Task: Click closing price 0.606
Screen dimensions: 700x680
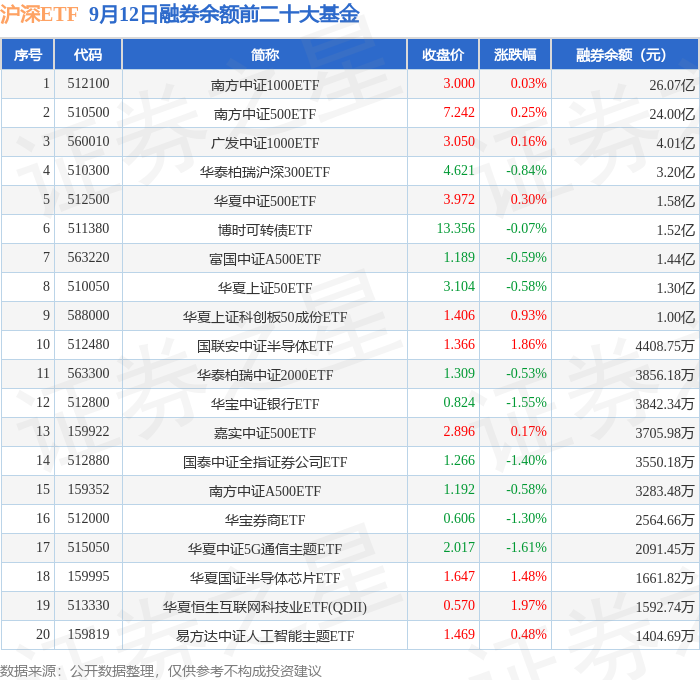Action: [459, 519]
